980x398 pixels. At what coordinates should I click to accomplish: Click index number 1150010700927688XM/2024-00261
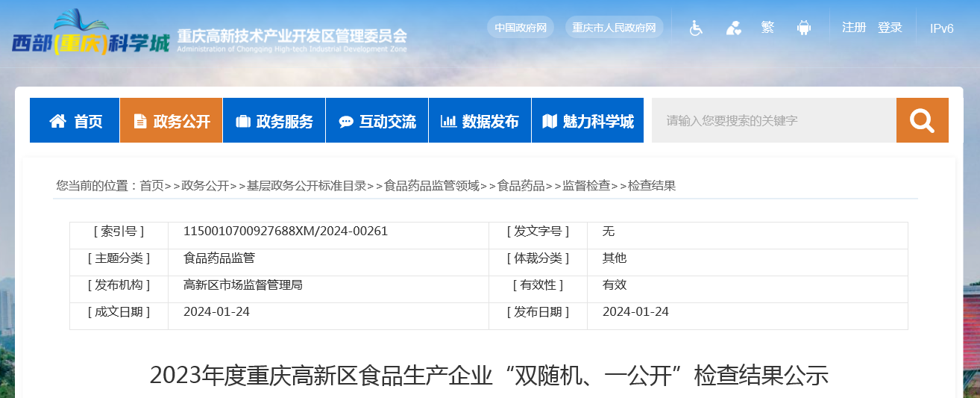coord(286,231)
